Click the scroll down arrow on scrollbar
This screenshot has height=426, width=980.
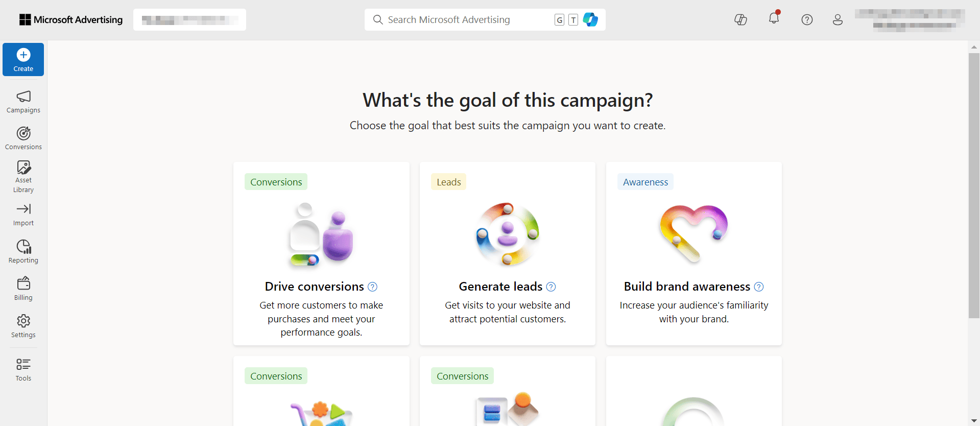tap(974, 420)
